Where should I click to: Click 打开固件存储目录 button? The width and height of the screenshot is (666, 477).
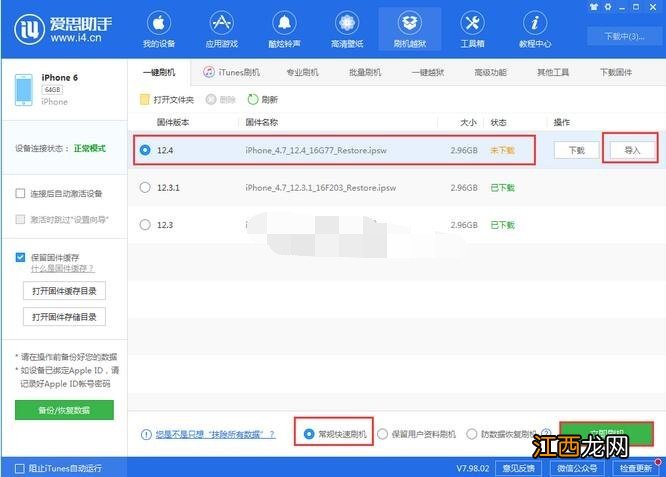(64, 317)
